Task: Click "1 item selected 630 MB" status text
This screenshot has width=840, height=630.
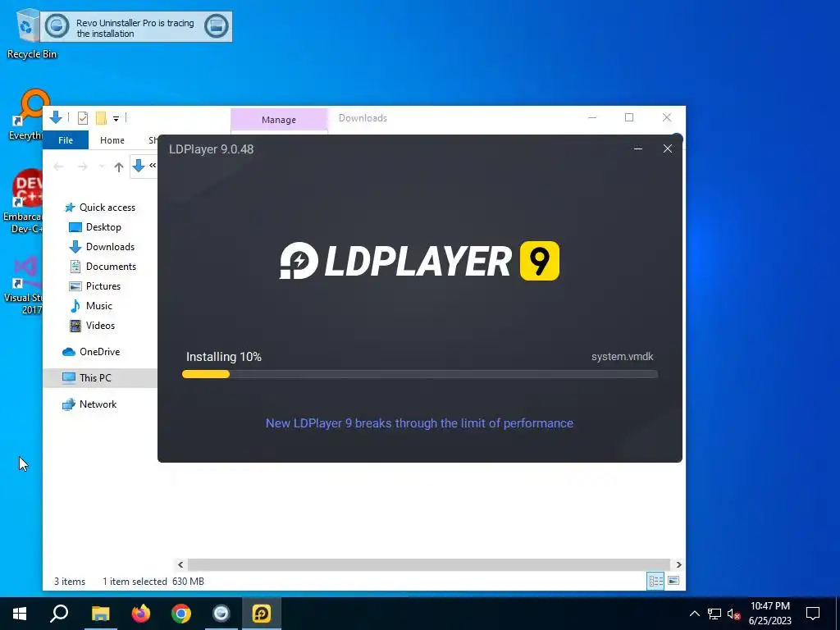Action: 153,582
